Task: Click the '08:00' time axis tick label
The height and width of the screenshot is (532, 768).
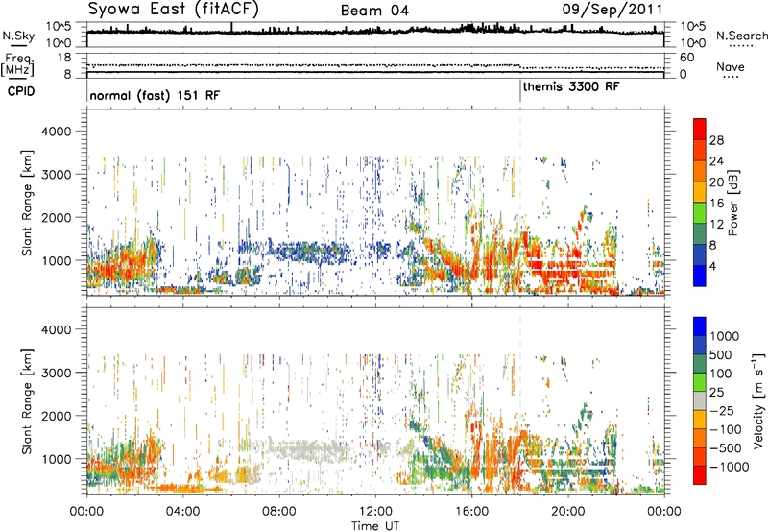Action: click(278, 512)
